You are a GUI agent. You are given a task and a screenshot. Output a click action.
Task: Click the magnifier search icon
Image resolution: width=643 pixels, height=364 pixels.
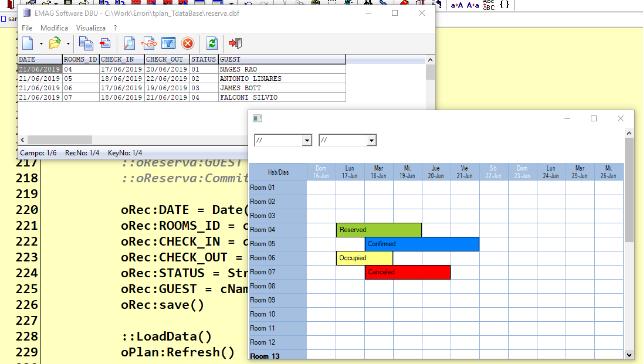tap(129, 43)
